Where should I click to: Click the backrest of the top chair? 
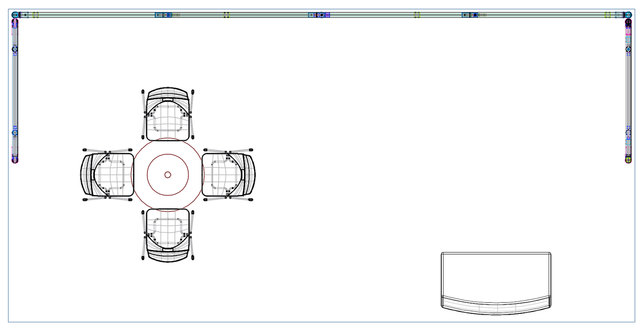tap(168, 93)
